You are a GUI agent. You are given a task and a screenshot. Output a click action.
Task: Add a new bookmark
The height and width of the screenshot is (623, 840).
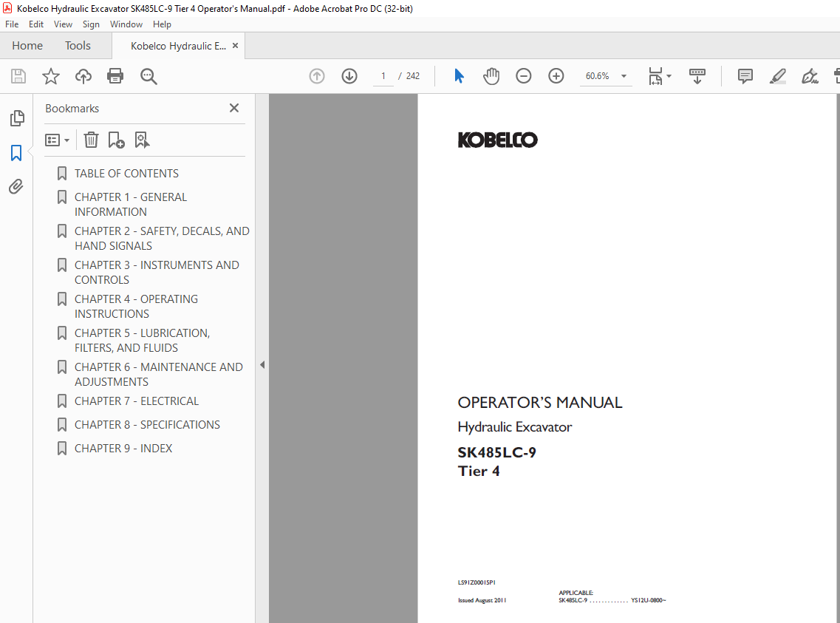[116, 140]
